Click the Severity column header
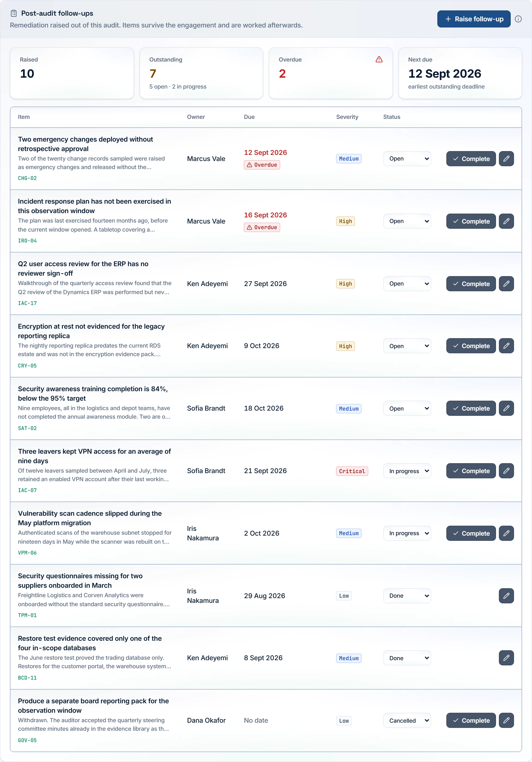This screenshot has height=762, width=532. (x=347, y=117)
